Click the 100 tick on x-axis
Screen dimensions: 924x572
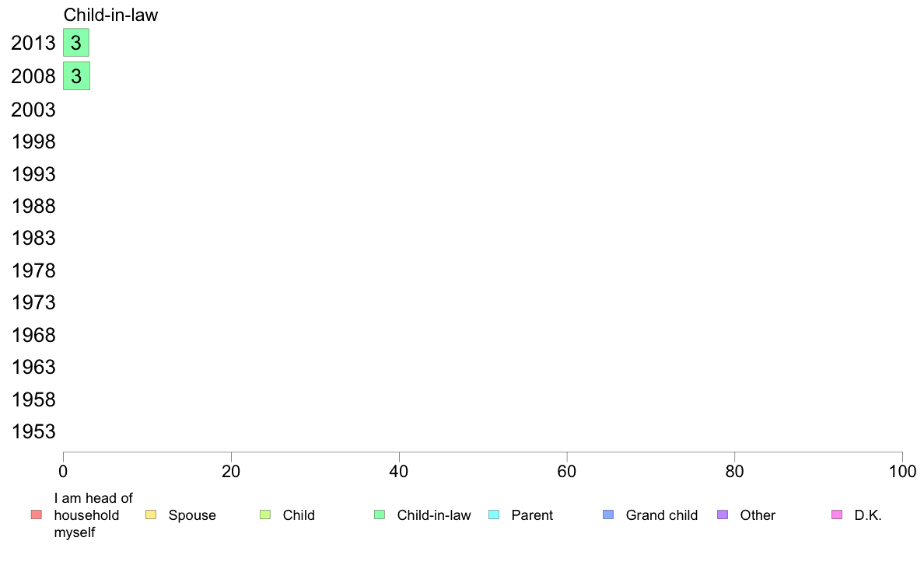903,472
